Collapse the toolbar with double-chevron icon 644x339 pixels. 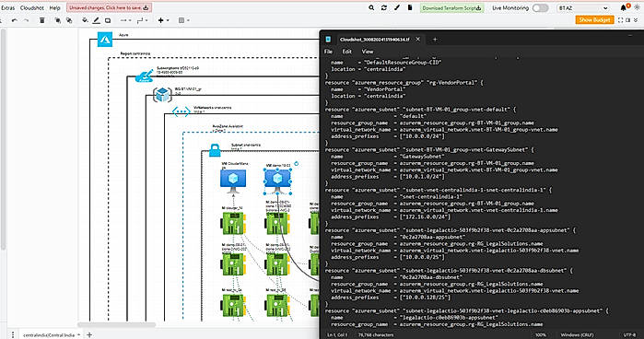637,20
